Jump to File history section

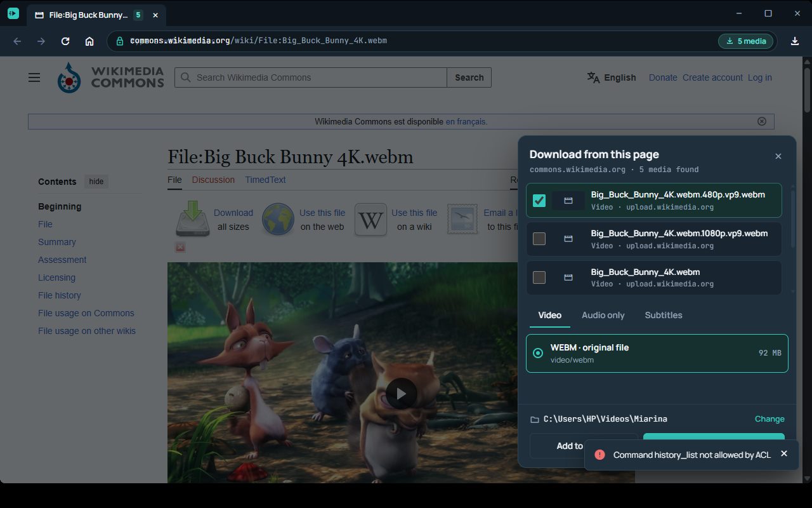pos(60,295)
